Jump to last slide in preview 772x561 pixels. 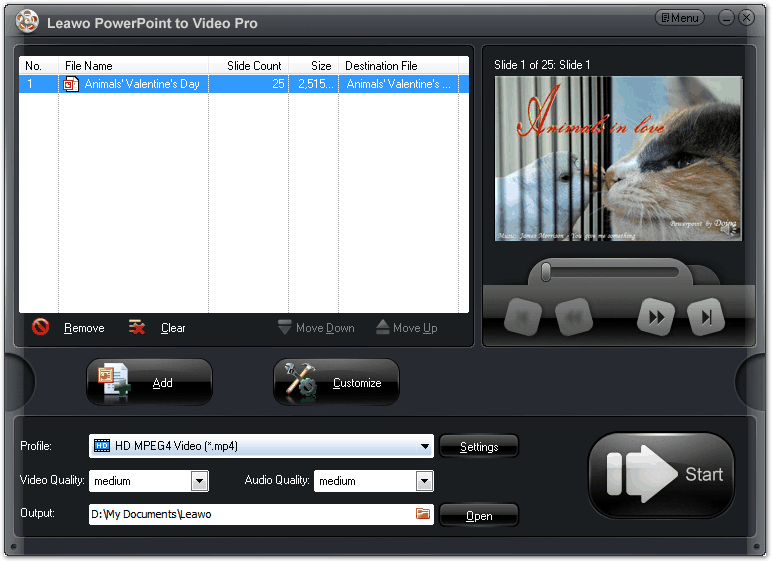point(706,318)
